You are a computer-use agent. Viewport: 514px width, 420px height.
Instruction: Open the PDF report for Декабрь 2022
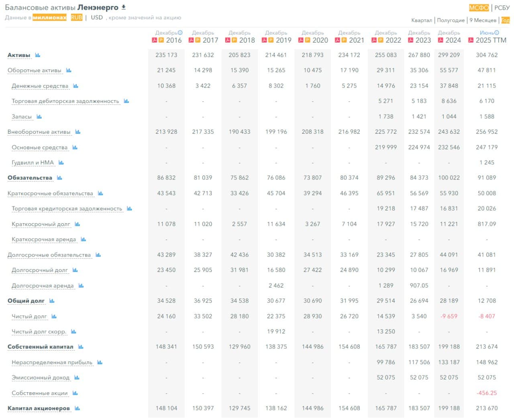374,40
